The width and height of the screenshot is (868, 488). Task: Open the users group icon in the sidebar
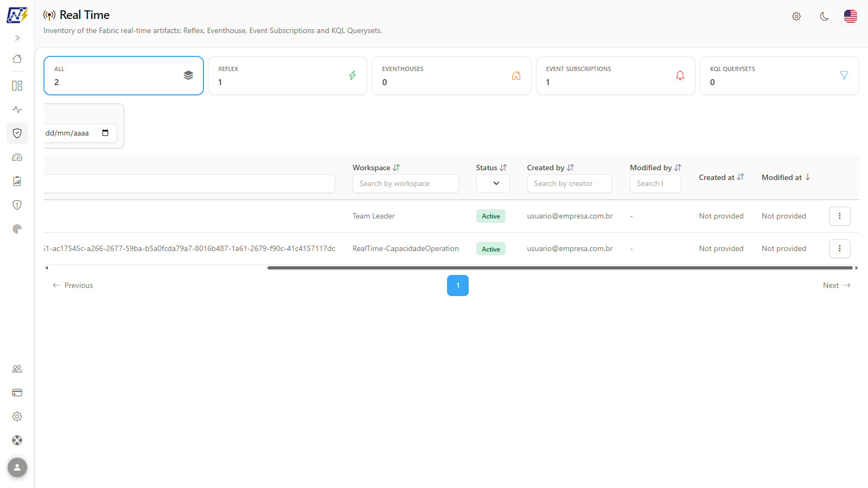pyautogui.click(x=17, y=369)
